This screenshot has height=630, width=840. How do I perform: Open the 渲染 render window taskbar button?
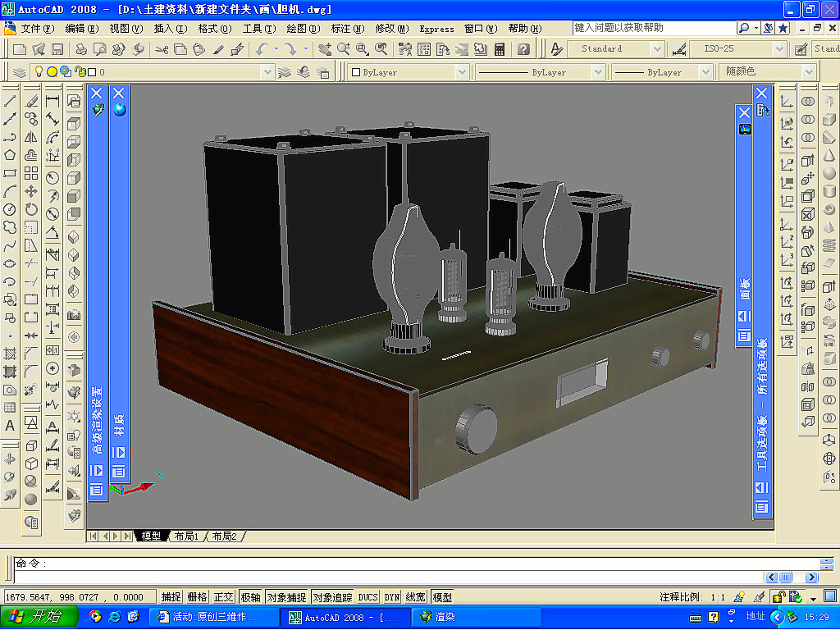(477, 617)
